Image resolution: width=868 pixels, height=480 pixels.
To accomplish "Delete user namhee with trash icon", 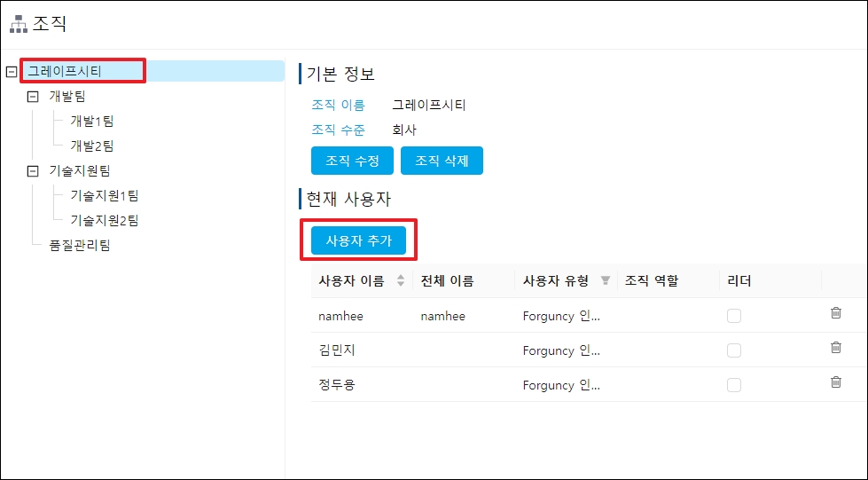I will tap(835, 313).
